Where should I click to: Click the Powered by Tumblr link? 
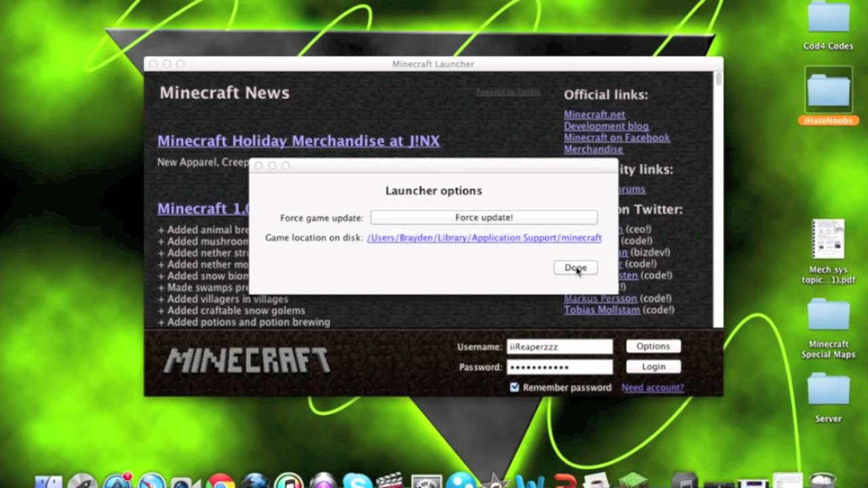click(x=508, y=92)
